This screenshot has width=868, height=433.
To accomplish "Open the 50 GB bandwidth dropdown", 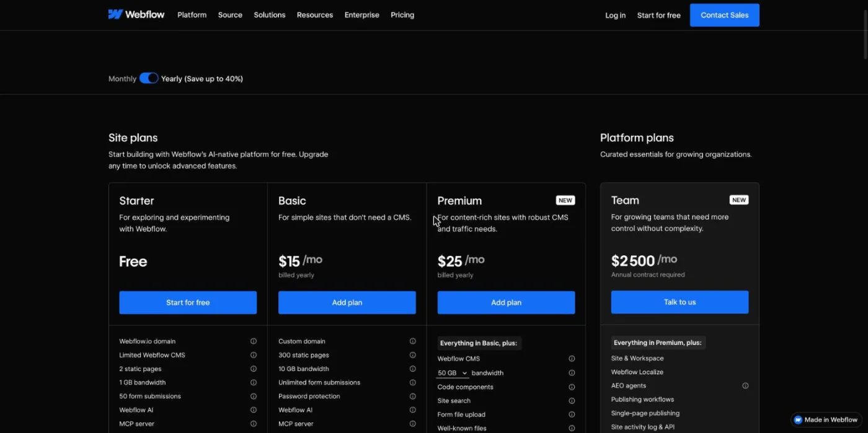I will [x=453, y=373].
